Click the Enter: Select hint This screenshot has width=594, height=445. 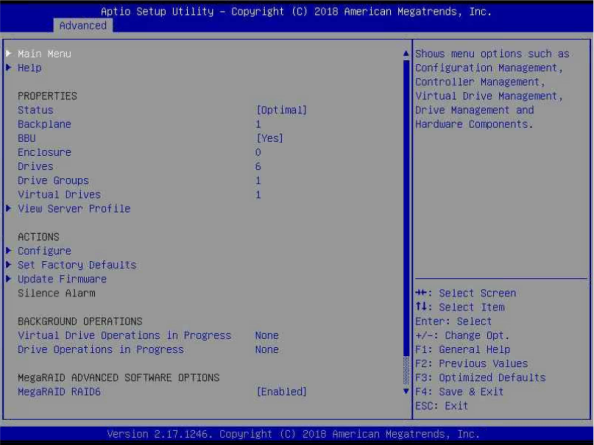(x=453, y=322)
